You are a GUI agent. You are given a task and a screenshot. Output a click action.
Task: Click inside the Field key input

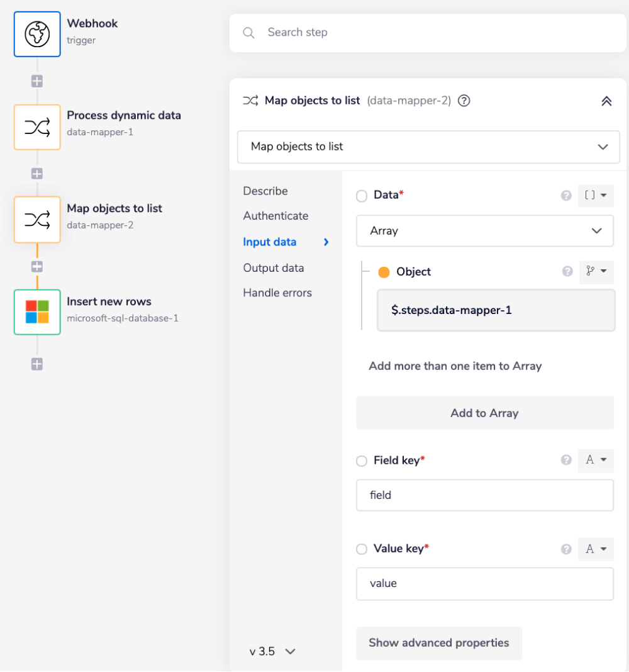[x=484, y=495]
